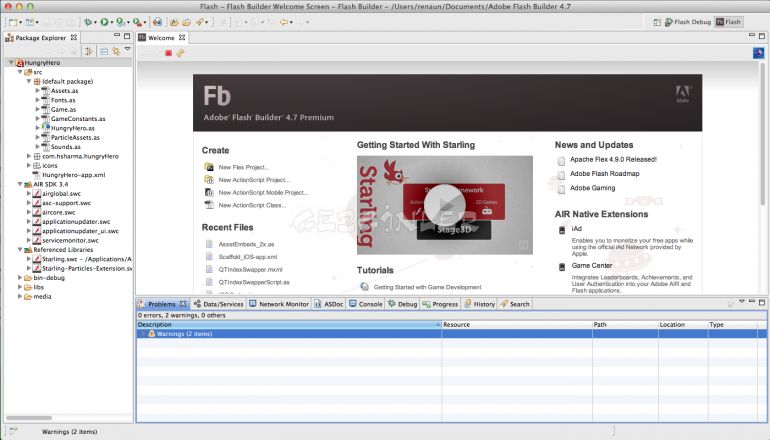Collapse the HungryHero project node
This screenshot has height=440, width=770.
(x=11, y=62)
